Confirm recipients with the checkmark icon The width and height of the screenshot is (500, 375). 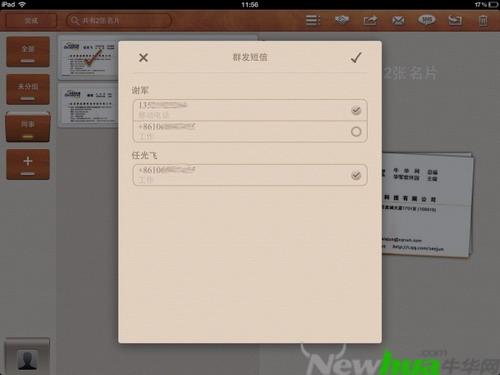pyautogui.click(x=356, y=57)
